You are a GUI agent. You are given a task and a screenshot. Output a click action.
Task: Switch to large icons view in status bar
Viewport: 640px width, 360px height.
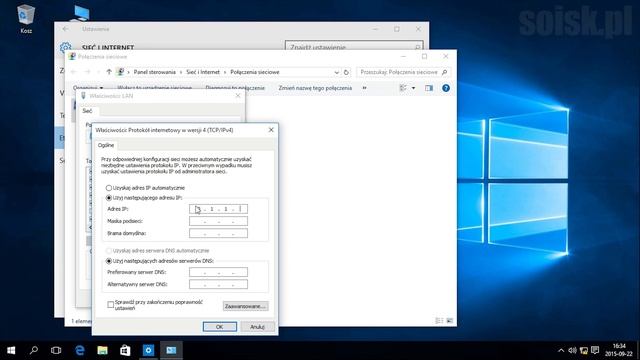(x=449, y=321)
